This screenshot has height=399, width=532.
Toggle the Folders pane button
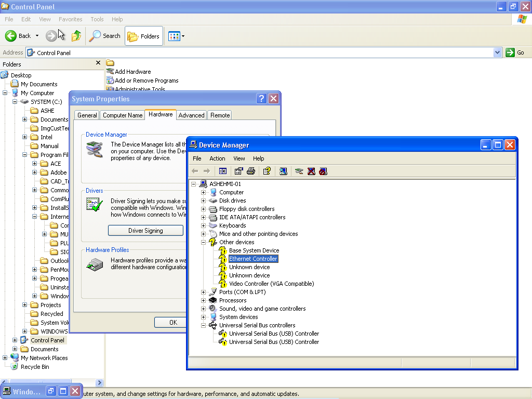143,36
